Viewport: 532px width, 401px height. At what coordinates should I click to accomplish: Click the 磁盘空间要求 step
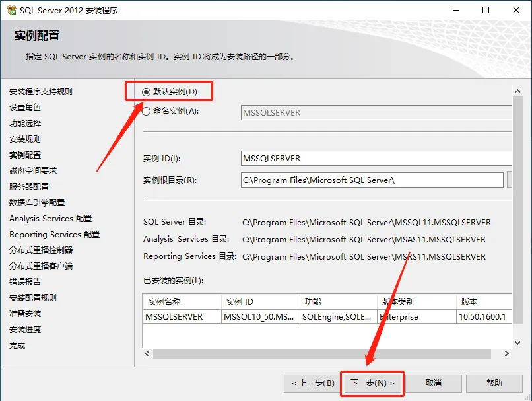click(33, 171)
